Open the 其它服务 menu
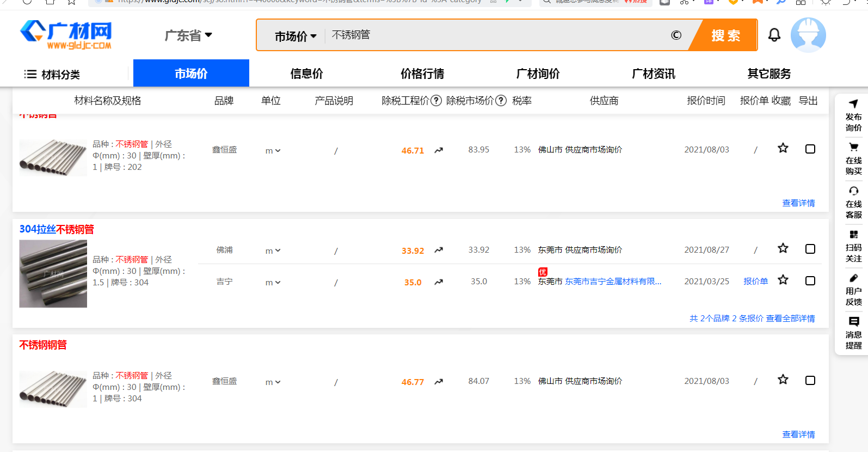The width and height of the screenshot is (868, 452). (769, 74)
